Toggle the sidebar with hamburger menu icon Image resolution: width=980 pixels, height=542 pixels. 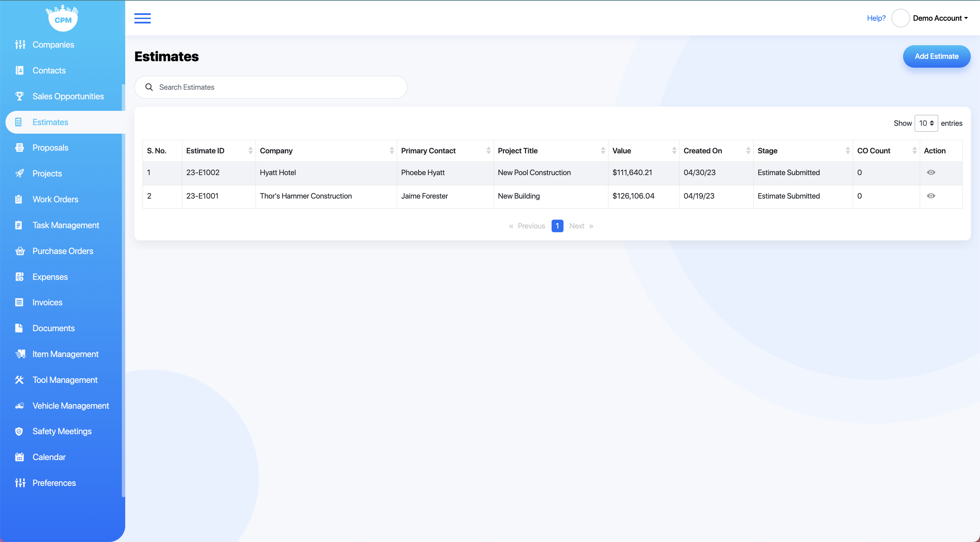142,18
